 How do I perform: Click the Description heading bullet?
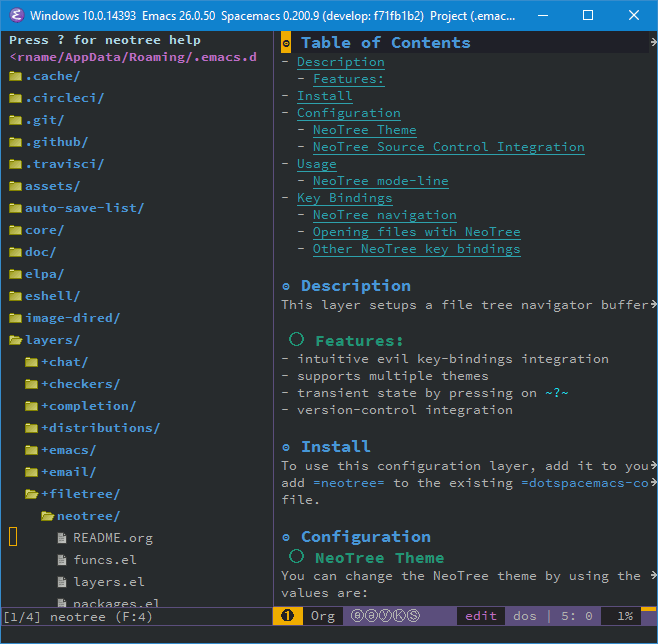(286, 287)
